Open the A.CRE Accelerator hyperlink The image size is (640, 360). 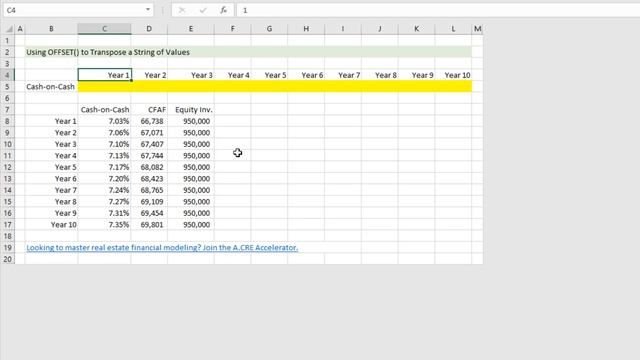pyautogui.click(x=162, y=248)
